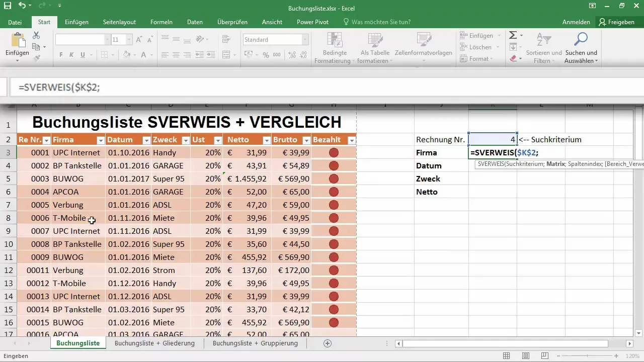
Task: Click the decrease indent icon
Action: 200,55
